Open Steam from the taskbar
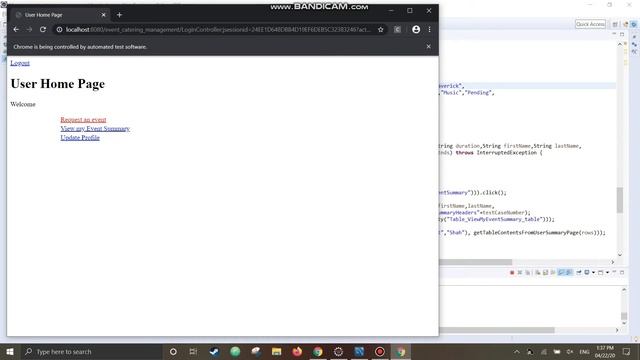This screenshot has width=640, height=360. point(214,351)
